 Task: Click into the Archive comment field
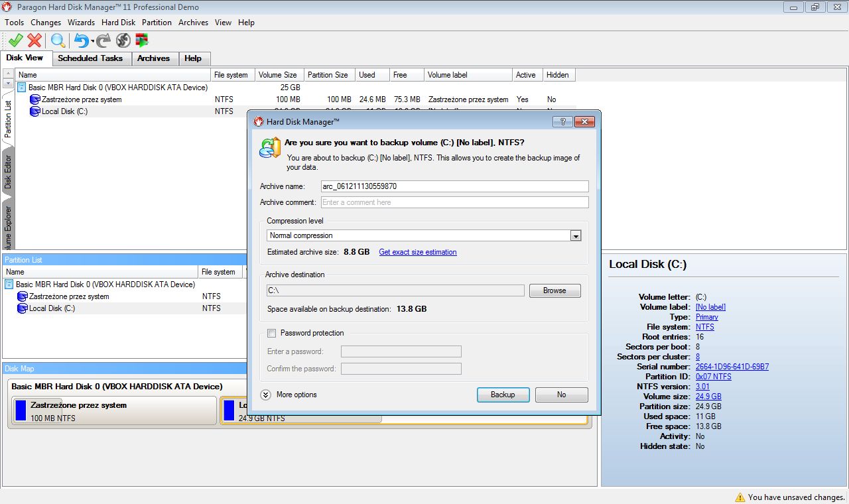[454, 202]
